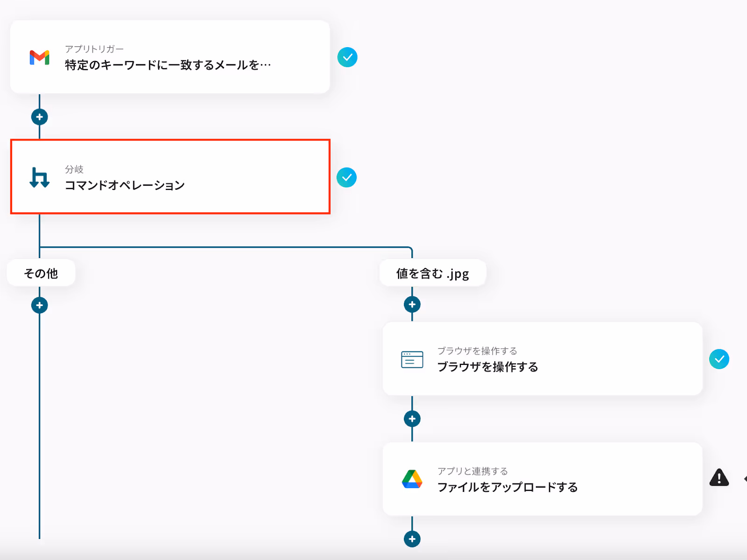Open the Gmail keyword trigger step card

pyautogui.click(x=170, y=57)
